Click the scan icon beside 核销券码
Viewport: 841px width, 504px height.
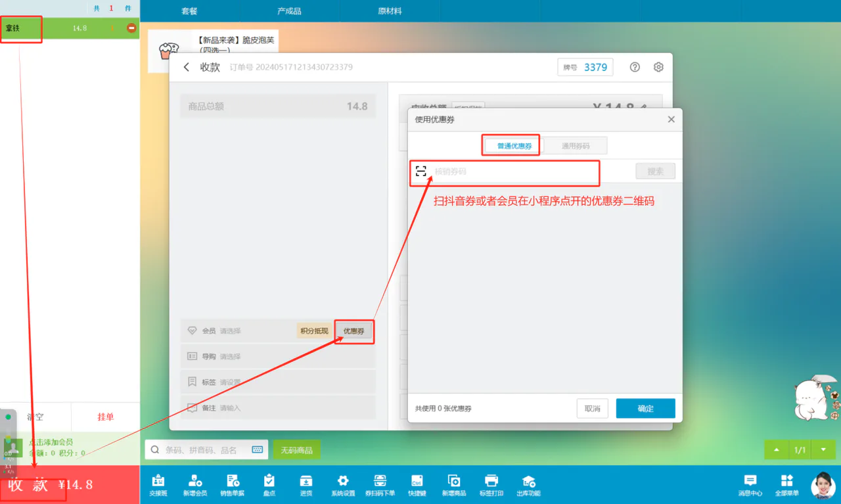coord(421,172)
